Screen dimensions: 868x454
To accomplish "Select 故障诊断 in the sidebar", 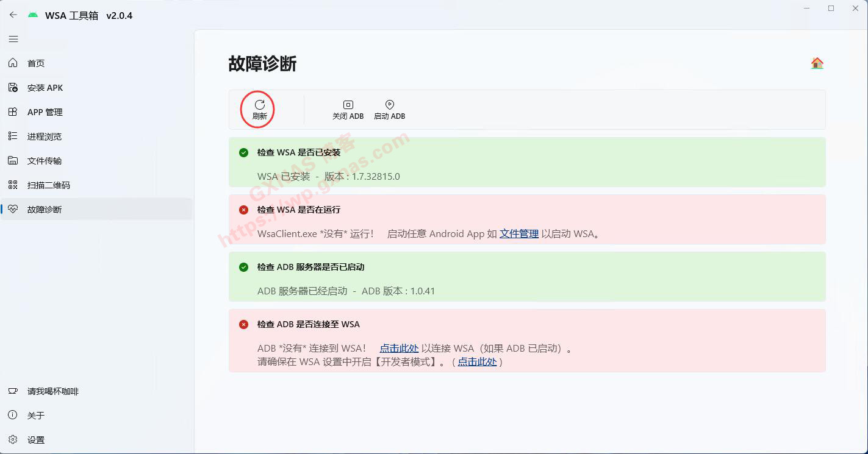I will [x=44, y=210].
